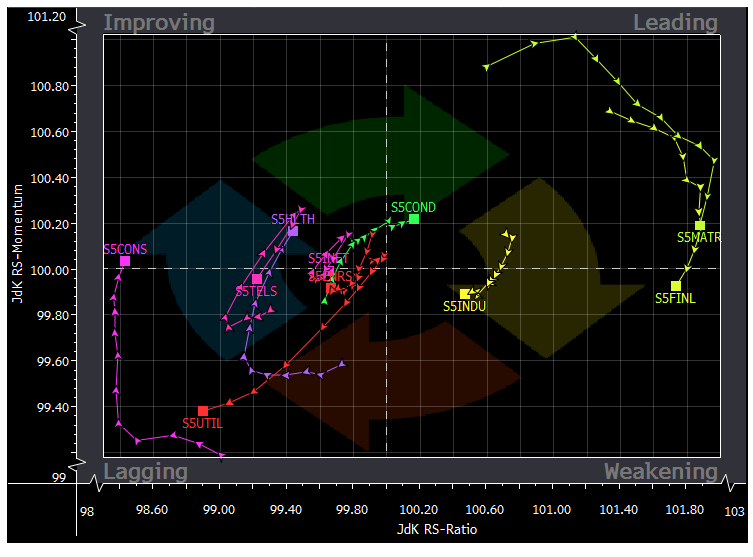Click the 99.40 y-axis tick label
This screenshot has height=557, width=753.
coord(52,408)
